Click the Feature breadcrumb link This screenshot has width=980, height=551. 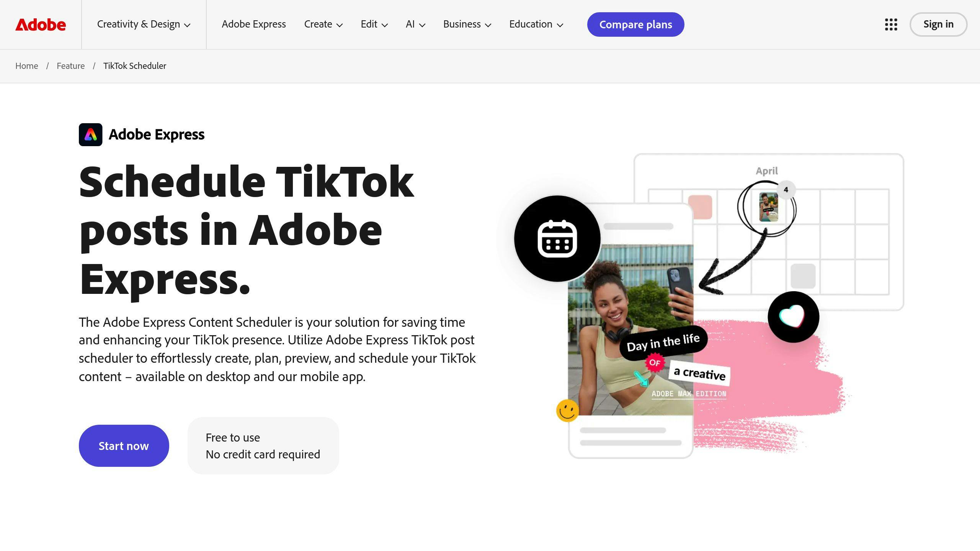[x=70, y=65]
